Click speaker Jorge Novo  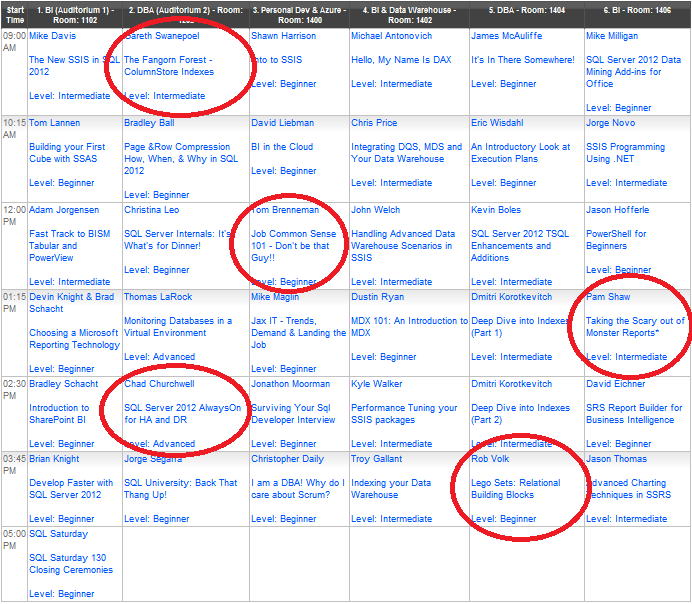610,123
